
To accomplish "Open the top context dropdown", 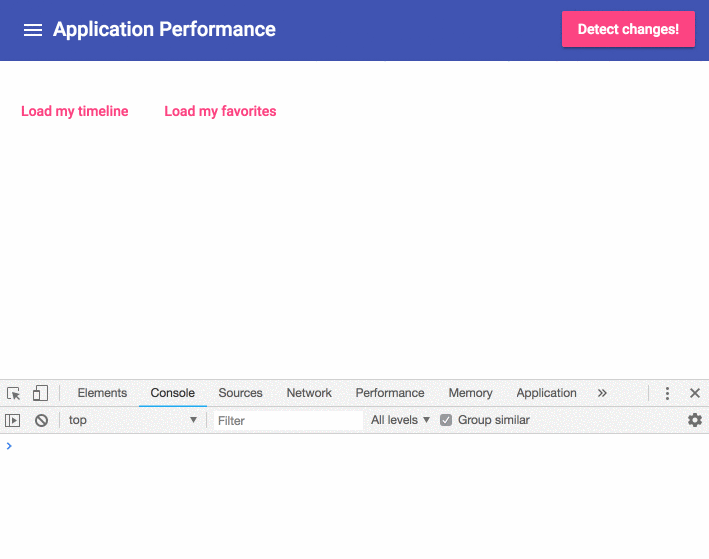I will coord(133,420).
